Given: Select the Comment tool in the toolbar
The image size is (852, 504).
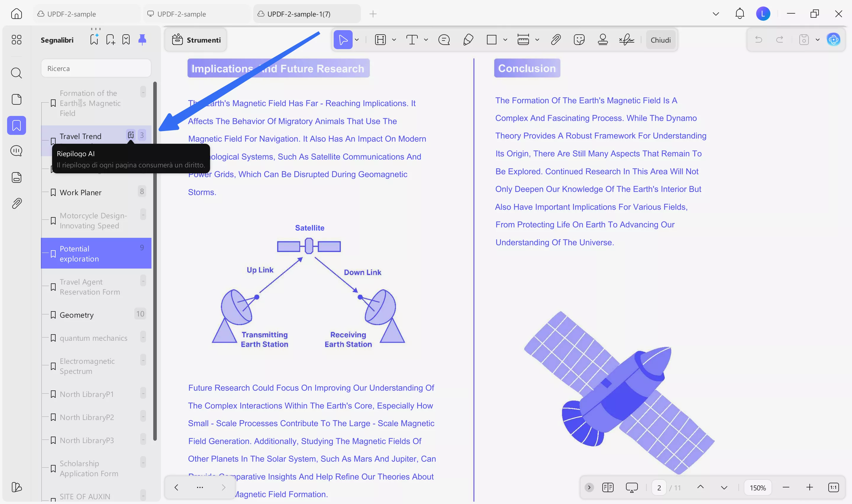Looking at the screenshot, I should [x=444, y=40].
